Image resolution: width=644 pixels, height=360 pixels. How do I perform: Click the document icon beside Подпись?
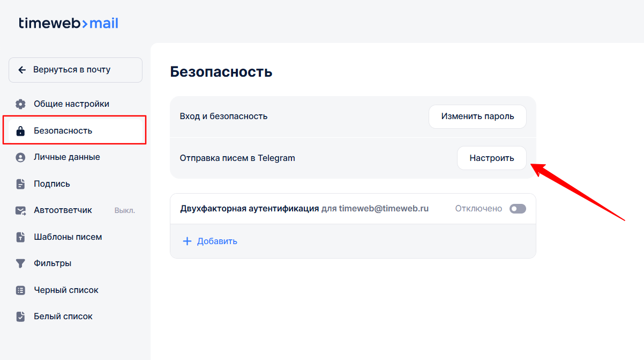pos(20,184)
